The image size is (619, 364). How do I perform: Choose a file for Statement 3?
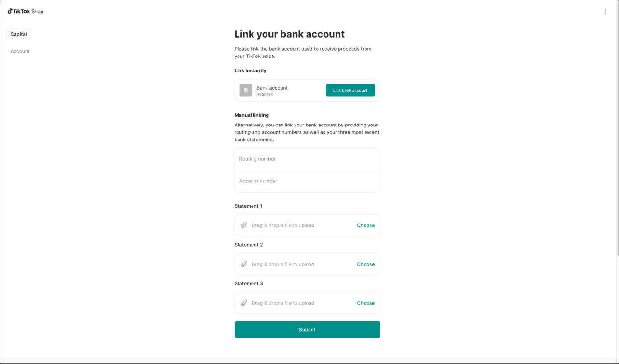coord(366,303)
